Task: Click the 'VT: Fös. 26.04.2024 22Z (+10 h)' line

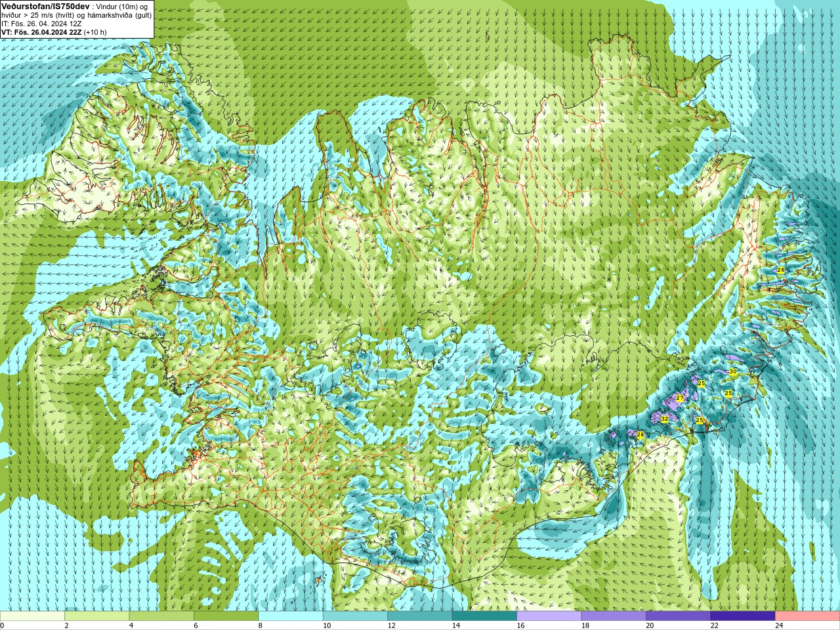Action: tap(54, 32)
